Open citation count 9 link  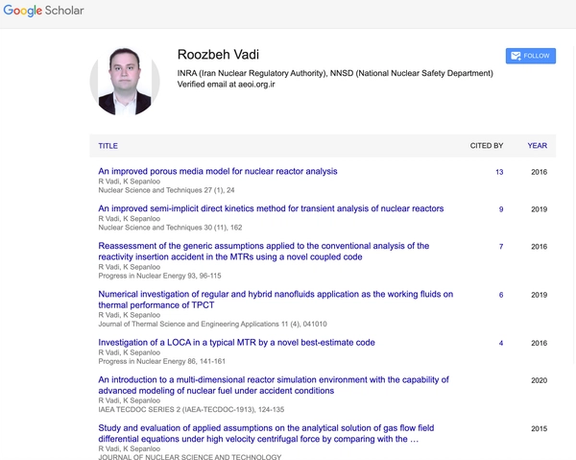[x=501, y=209]
